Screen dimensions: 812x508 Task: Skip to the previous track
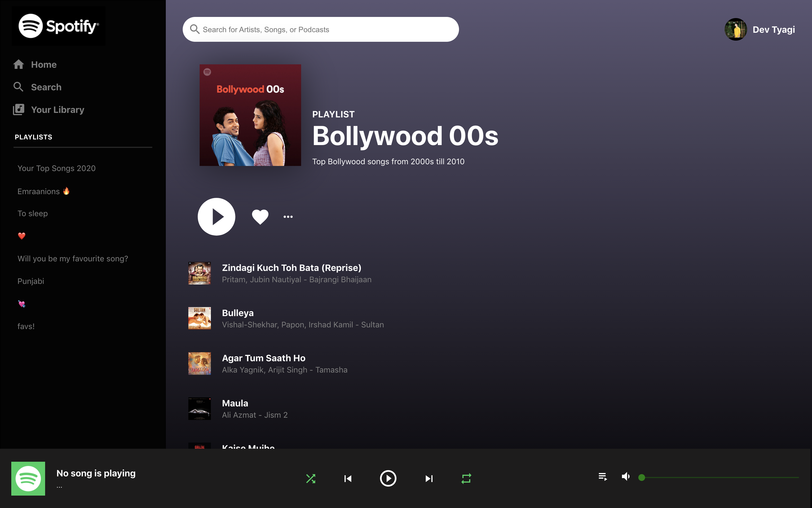point(348,478)
